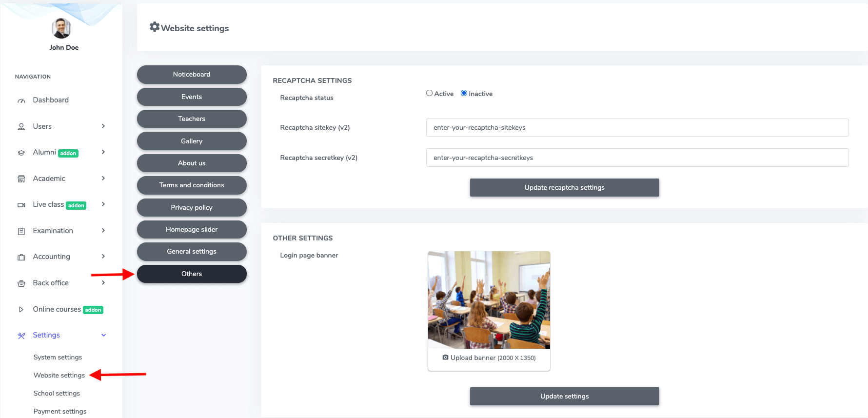Go to School settings submenu

tap(57, 393)
